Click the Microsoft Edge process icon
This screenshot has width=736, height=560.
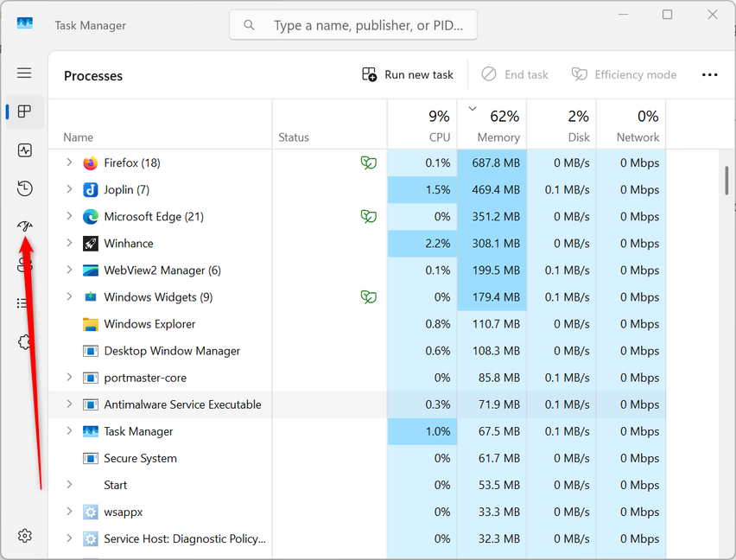tap(90, 216)
